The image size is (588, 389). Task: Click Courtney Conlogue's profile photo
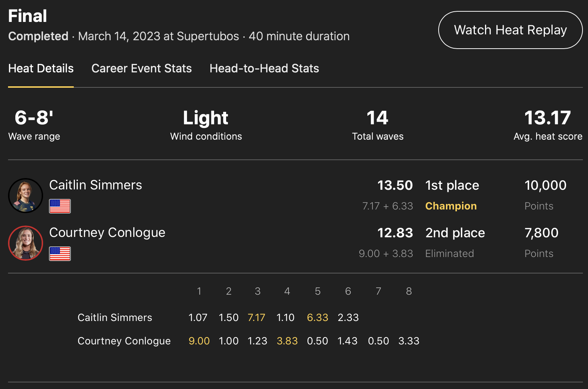[26, 243]
